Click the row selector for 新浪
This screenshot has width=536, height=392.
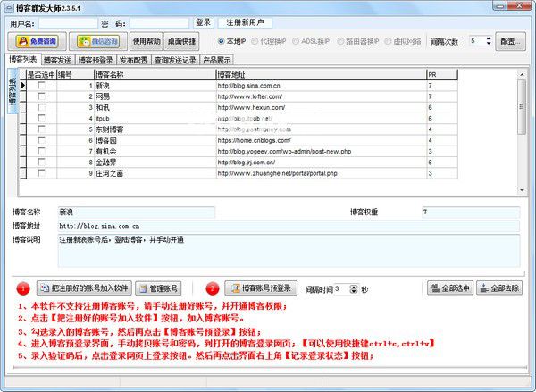pos(23,85)
